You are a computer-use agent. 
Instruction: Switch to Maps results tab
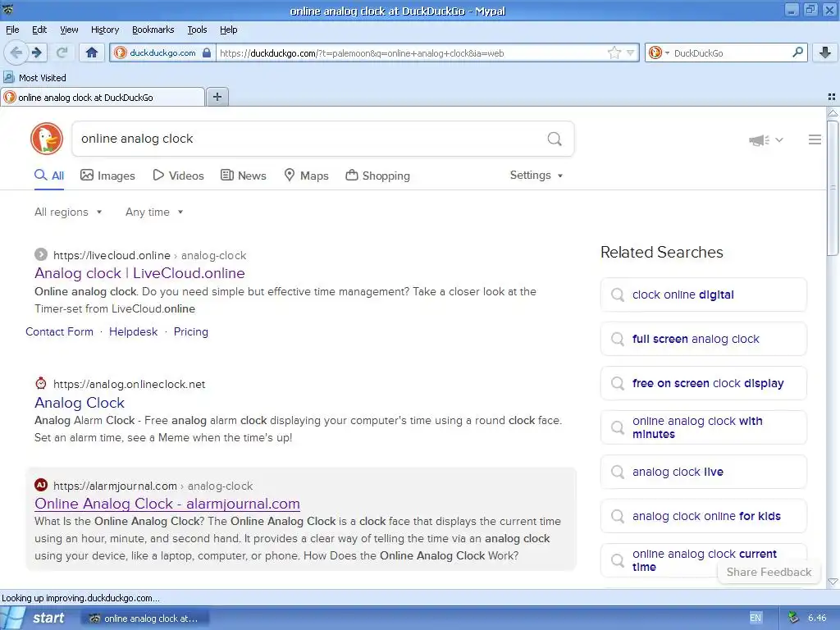pos(306,176)
